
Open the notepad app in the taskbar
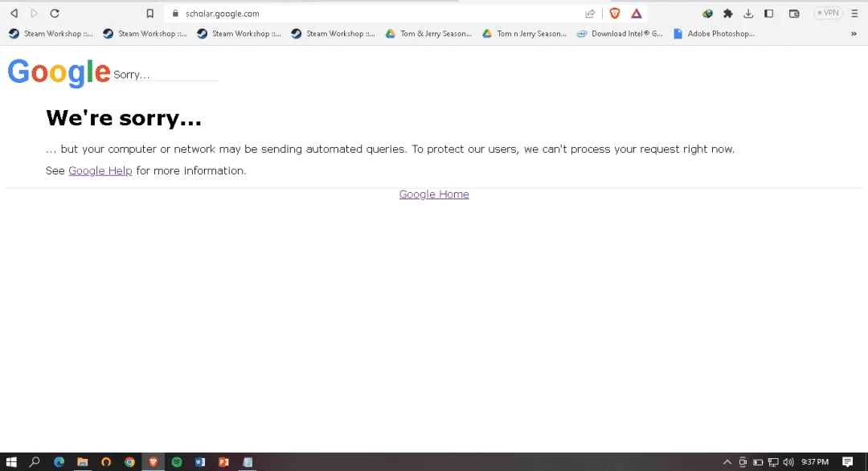pos(248,462)
